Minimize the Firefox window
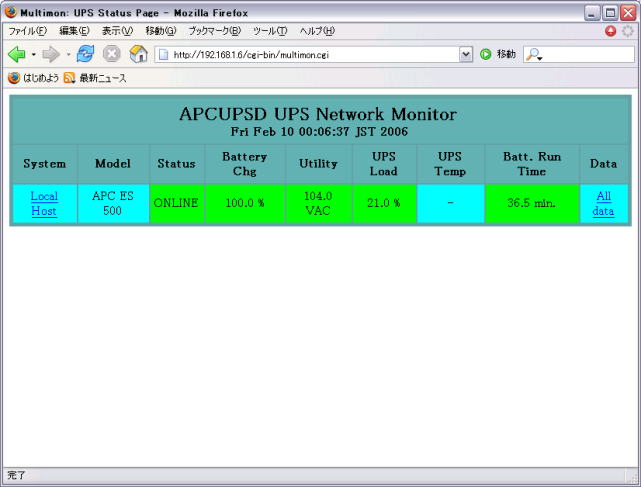Screen dimensions: 641x487 tap(592, 13)
